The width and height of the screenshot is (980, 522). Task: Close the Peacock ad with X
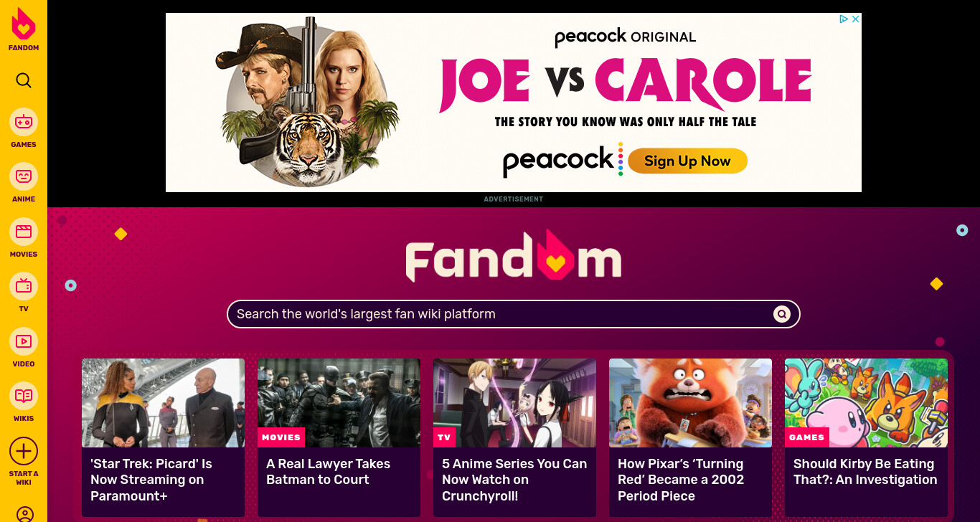point(855,19)
